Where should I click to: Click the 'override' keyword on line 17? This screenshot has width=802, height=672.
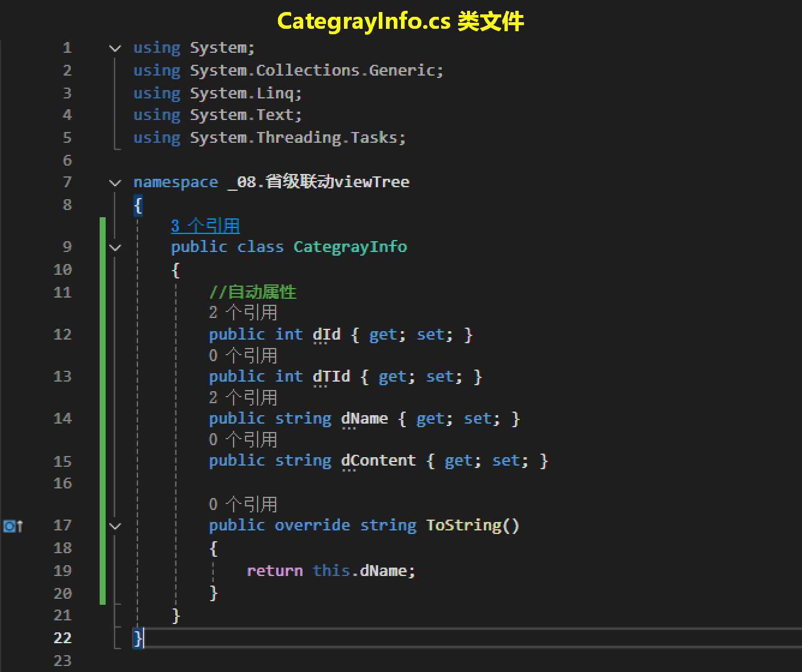(x=312, y=526)
